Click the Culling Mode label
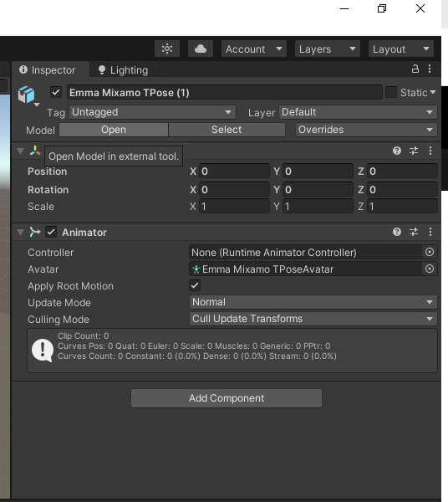Viewport: 448px width, 502px height. coord(59,320)
